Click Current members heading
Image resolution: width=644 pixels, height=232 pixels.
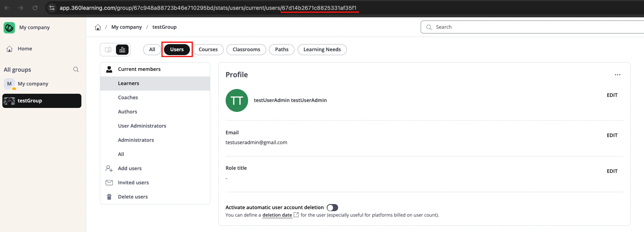139,69
